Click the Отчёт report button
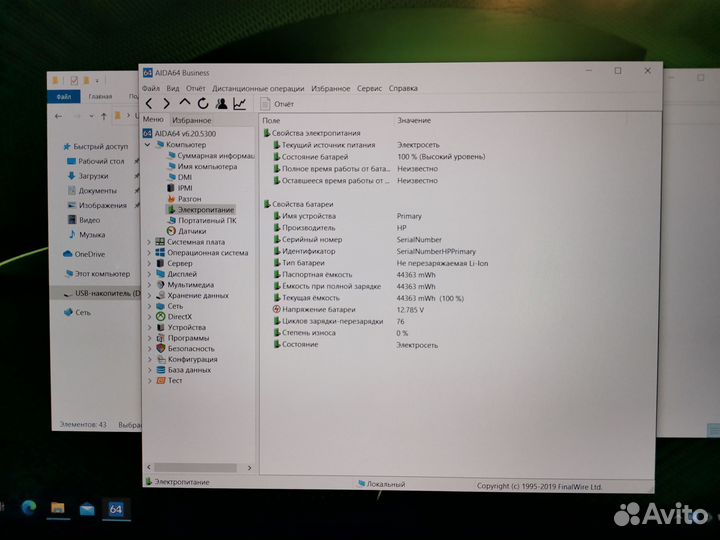The height and width of the screenshot is (540, 720). point(277,104)
